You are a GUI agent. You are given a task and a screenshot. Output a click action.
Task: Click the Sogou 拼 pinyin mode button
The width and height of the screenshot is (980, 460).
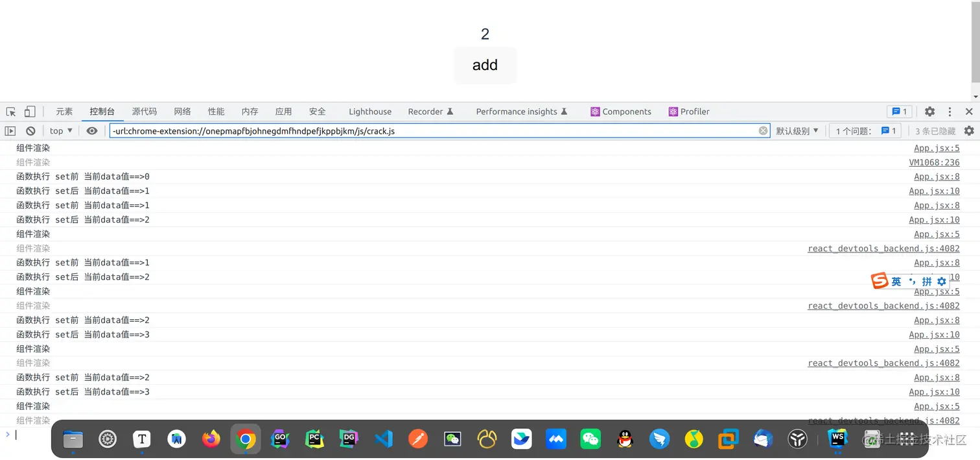(x=927, y=282)
